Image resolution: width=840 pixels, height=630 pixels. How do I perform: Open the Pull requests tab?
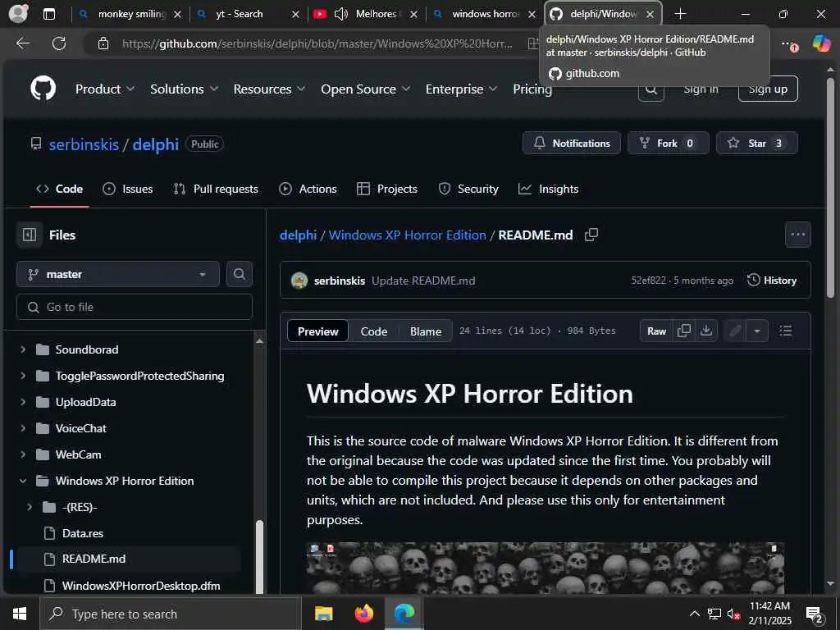(x=216, y=189)
